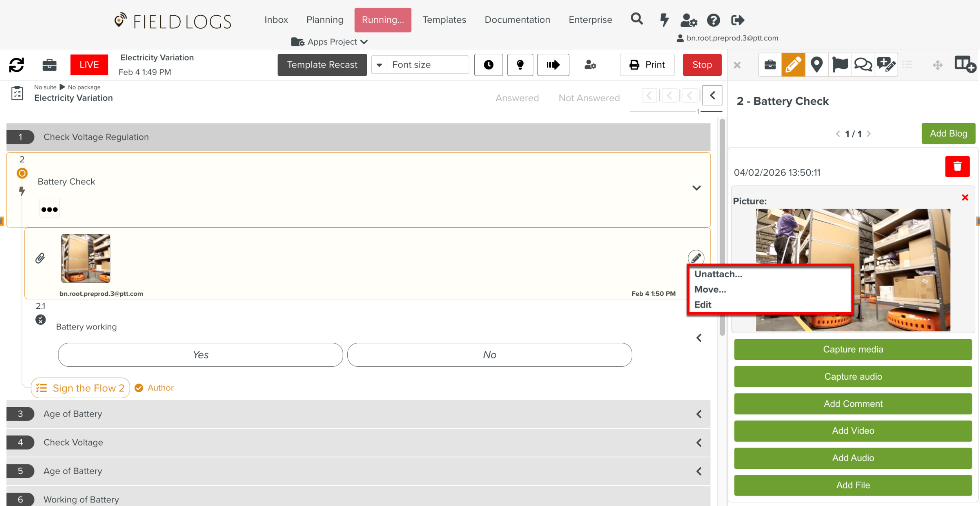Select No for Battery working
The height and width of the screenshot is (506, 980).
point(489,355)
